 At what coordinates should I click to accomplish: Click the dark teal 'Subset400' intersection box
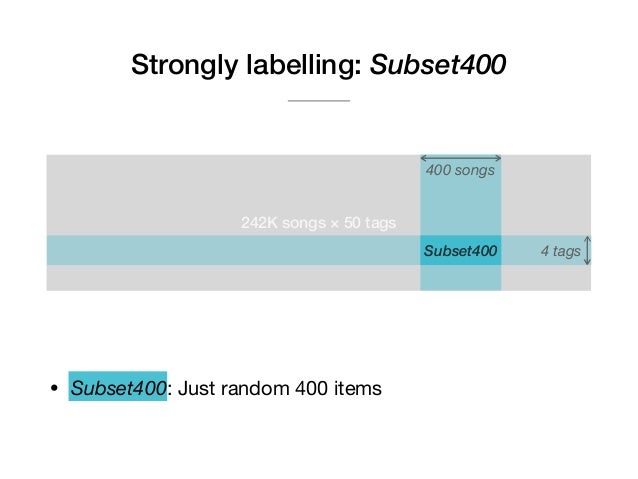(461, 250)
